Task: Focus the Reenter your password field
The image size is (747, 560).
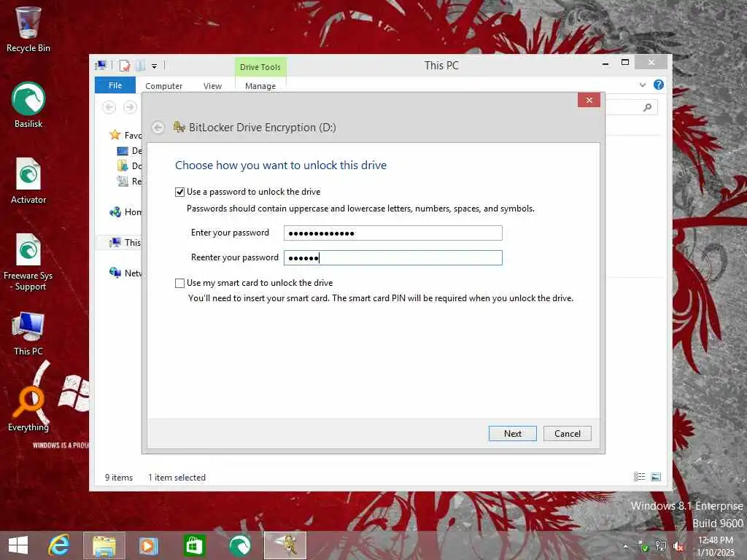Action: click(393, 257)
